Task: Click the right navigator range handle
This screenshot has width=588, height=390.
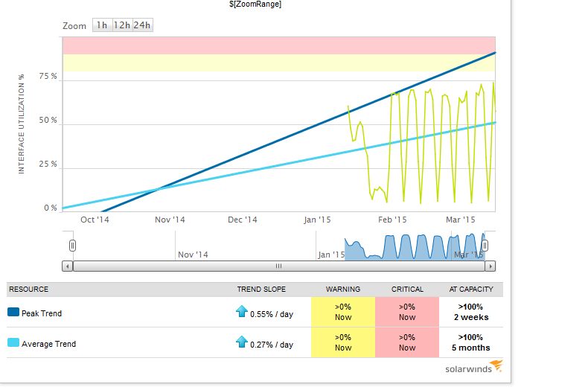Action: coord(485,246)
